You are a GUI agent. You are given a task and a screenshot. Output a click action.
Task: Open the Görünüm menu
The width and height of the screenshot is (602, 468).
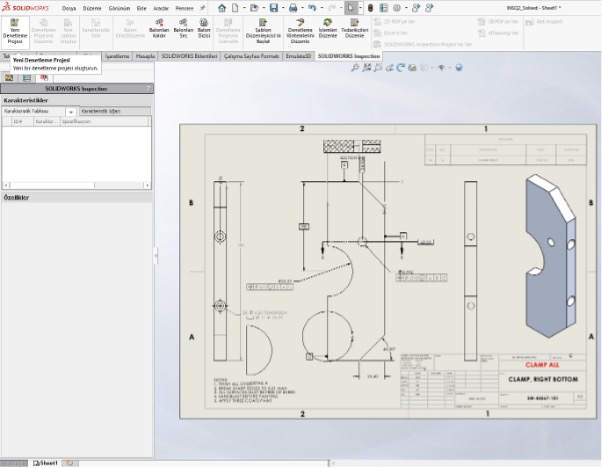(118, 7)
